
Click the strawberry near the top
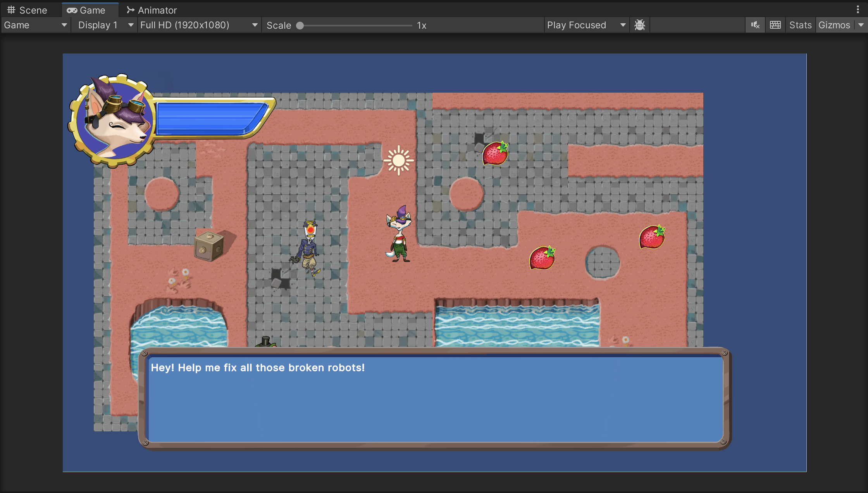pos(495,153)
